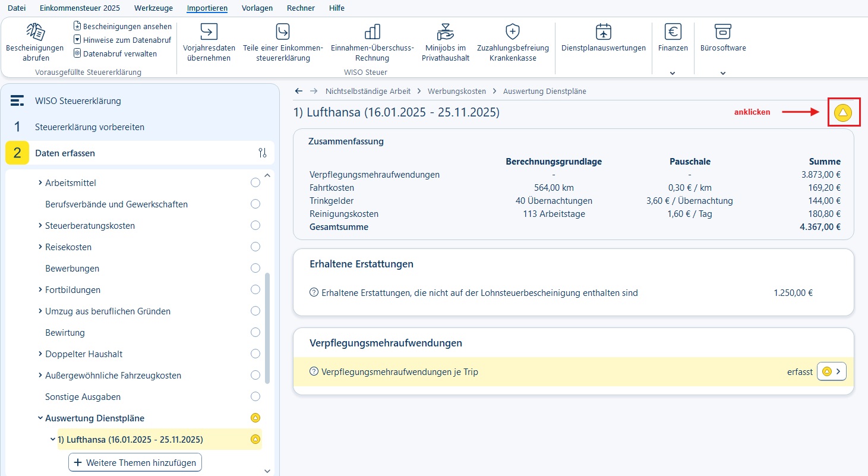Toggle status circle for Arbeitsmittel
Viewport: 868px width, 476px height.
[x=255, y=182]
